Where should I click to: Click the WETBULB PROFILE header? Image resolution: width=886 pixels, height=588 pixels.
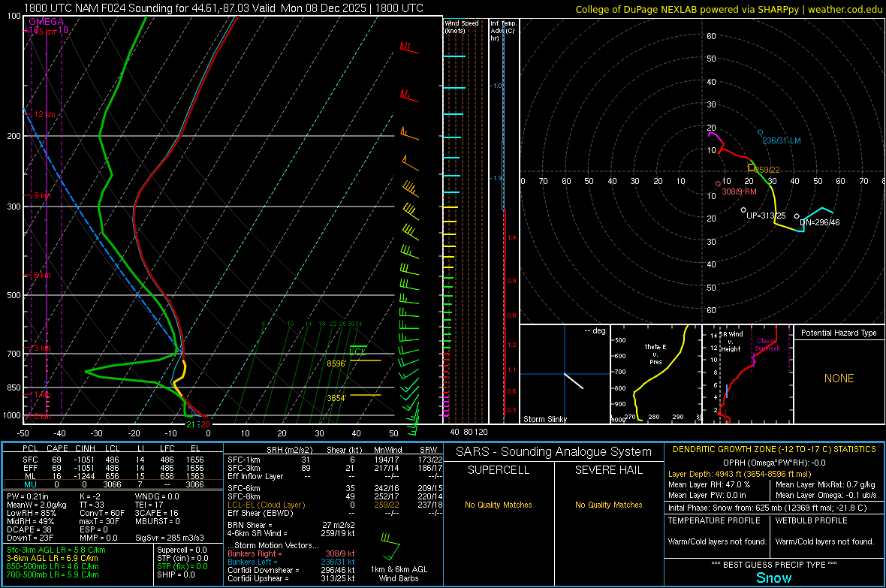pyautogui.click(x=811, y=520)
